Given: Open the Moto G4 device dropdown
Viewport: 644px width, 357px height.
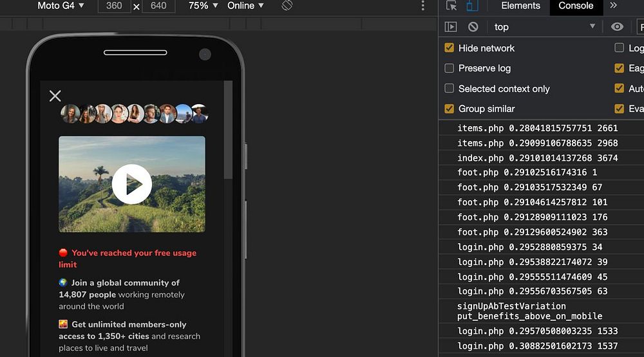Looking at the screenshot, I should [x=61, y=6].
